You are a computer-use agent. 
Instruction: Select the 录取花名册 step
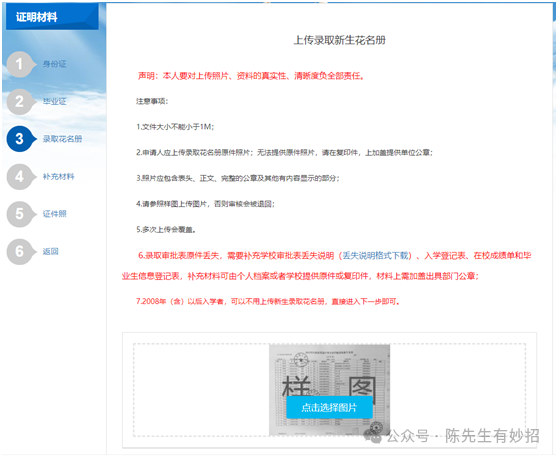coord(62,139)
